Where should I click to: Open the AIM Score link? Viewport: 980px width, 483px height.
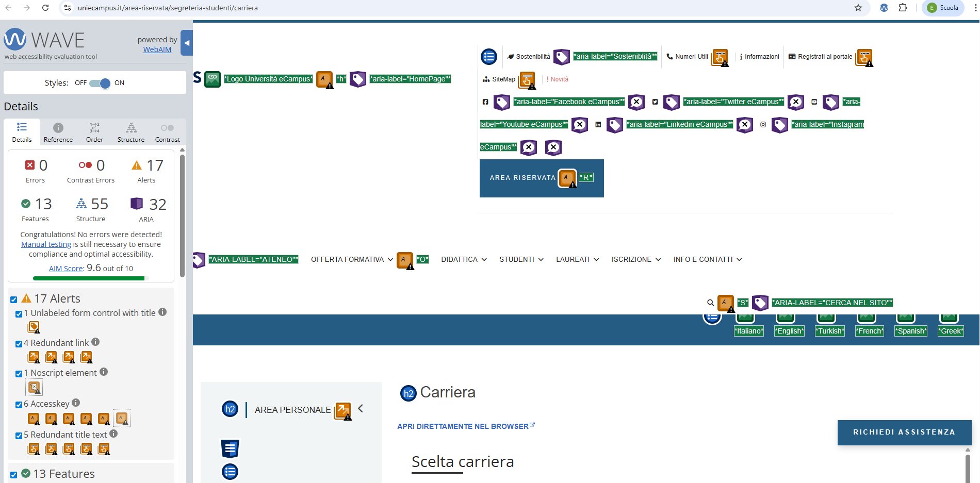tap(66, 269)
